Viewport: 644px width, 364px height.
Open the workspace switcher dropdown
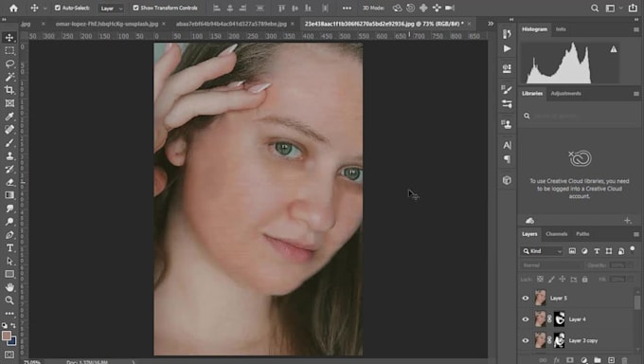click(614, 8)
